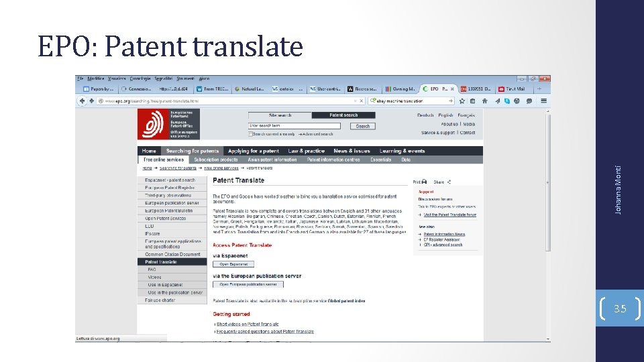
Task: Click the Print icon on the page
Action: pos(424,182)
